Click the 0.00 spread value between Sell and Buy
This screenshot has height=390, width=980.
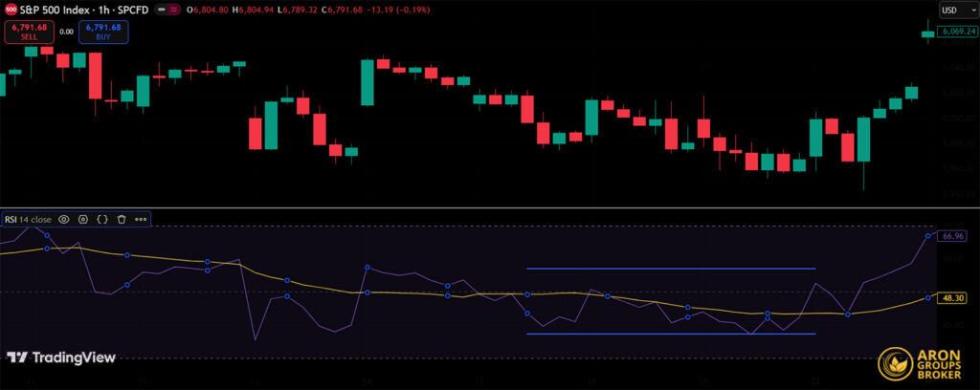coord(66,32)
